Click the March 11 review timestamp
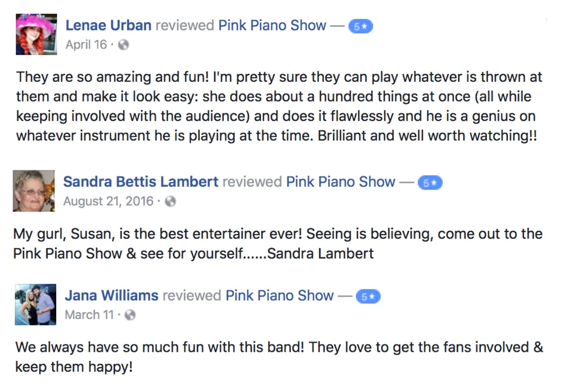Screen dimensions: 588x391 point(89,315)
